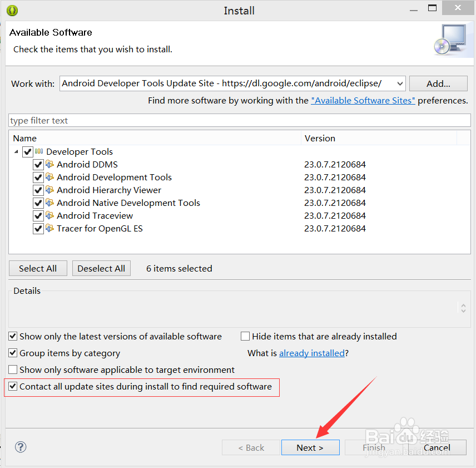Uncheck the Tracer for OpenGL ES checkbox
Viewport: 476px width, 468px height.
point(38,228)
